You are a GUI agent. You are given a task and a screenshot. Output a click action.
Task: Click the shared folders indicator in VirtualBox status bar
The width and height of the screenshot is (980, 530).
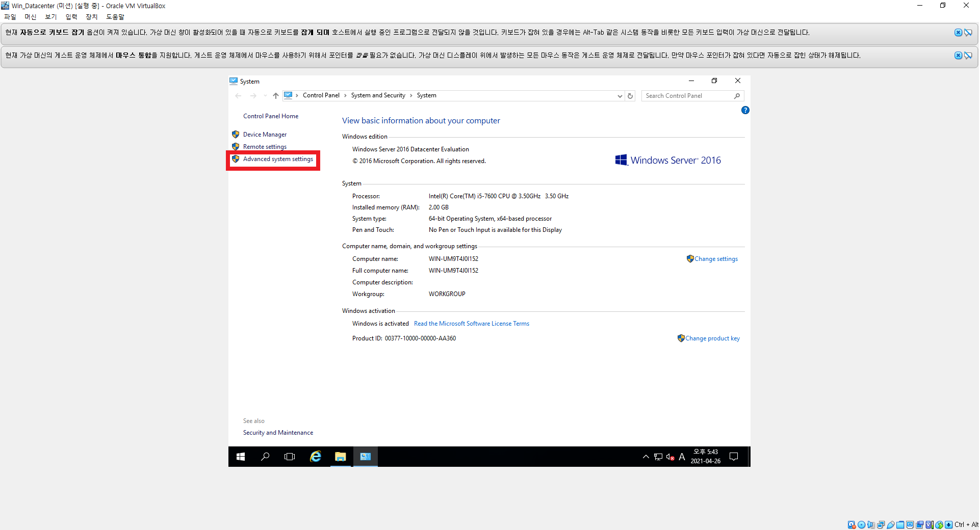900,524
